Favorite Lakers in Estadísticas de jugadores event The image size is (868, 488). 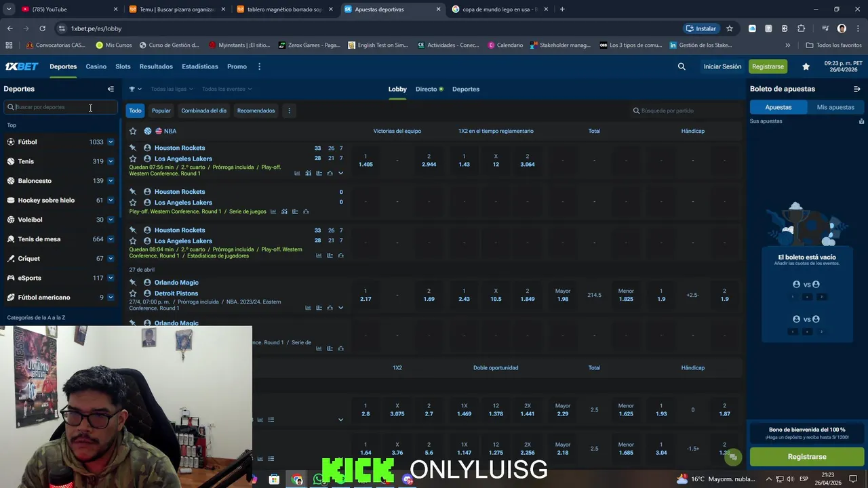coord(133,241)
